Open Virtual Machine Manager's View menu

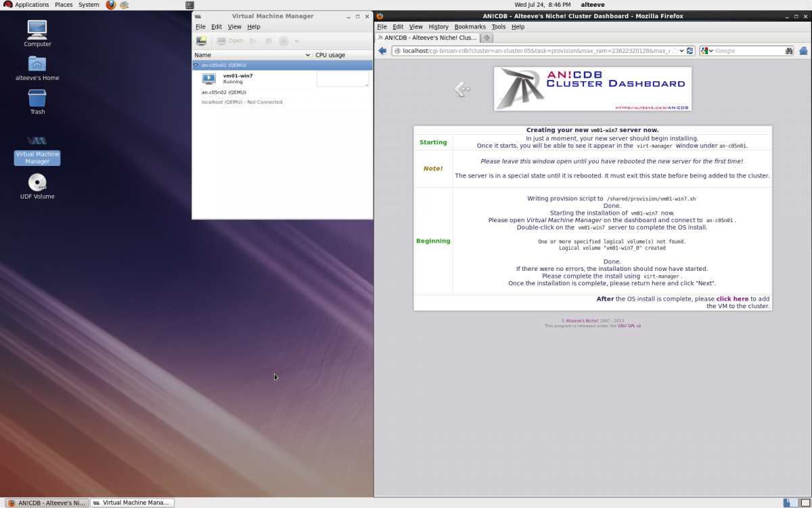pyautogui.click(x=234, y=27)
